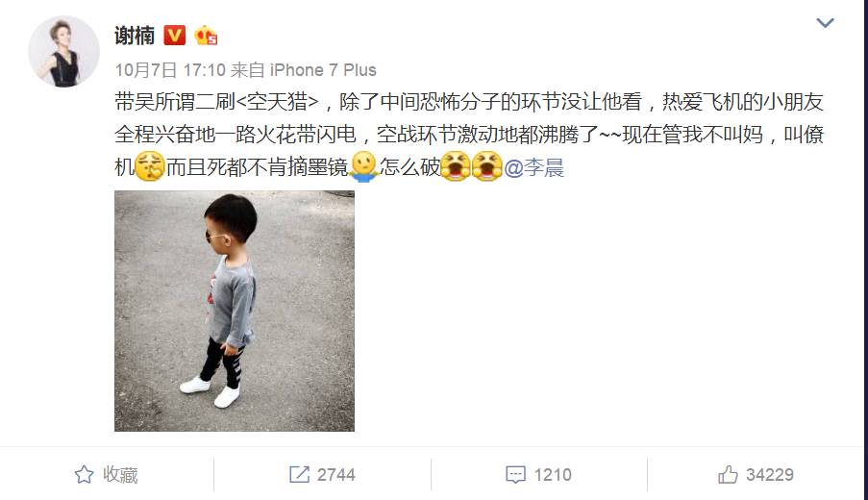The width and height of the screenshot is (868, 500).
Task: Click the 34229 likes count
Action: [769, 475]
